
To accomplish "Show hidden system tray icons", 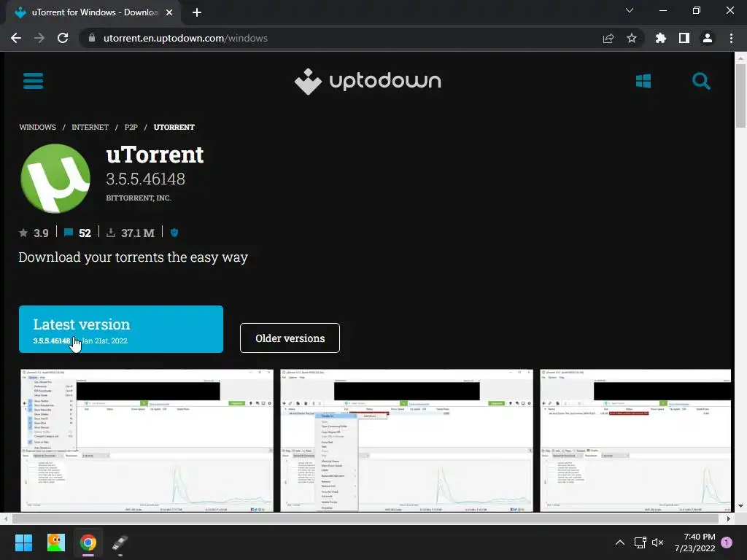I will (x=620, y=542).
